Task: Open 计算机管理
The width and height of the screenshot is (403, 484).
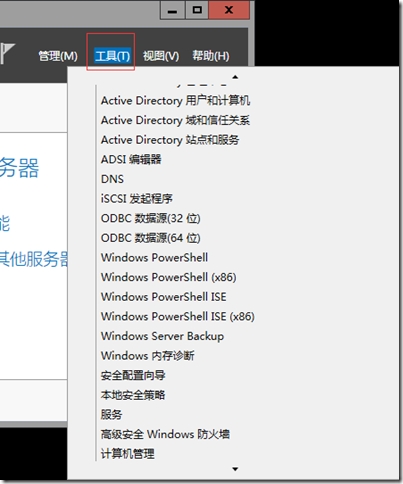Action: pyautogui.click(x=128, y=454)
